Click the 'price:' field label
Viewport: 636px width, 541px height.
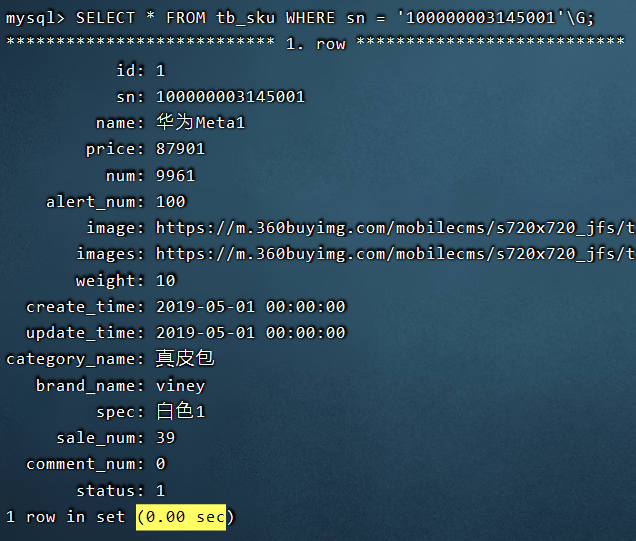click(x=115, y=149)
